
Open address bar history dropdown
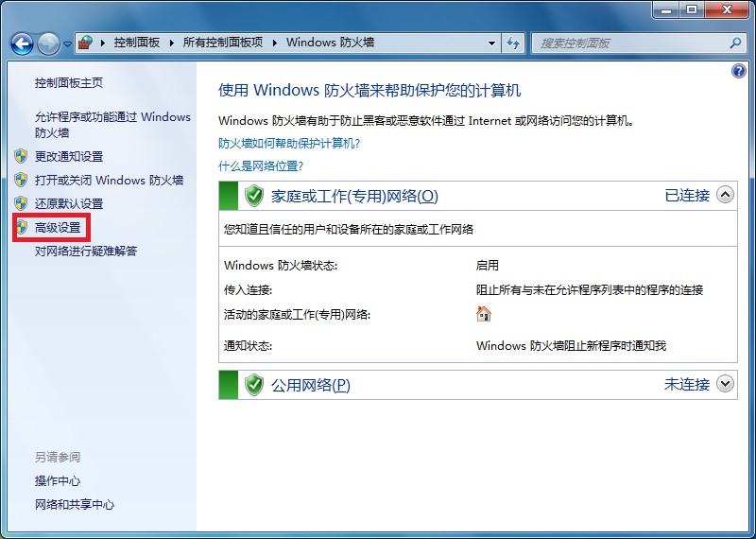coord(491,43)
